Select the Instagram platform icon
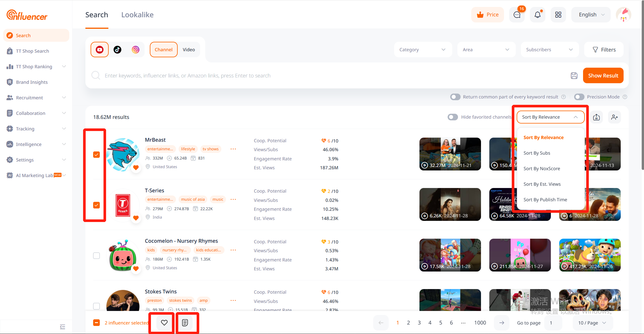Image resolution: width=644 pixels, height=334 pixels. (x=135, y=50)
